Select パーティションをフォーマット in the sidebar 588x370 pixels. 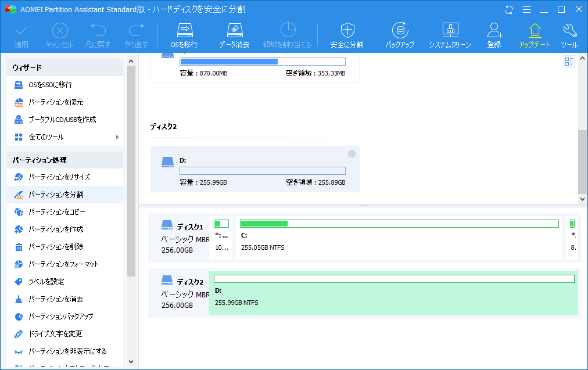coord(65,264)
